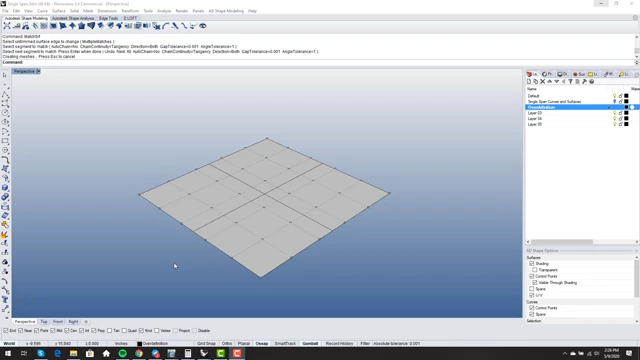Click the Layers panel horizontal scrollbar
The height and width of the screenshot is (360, 640).
pos(562,242)
